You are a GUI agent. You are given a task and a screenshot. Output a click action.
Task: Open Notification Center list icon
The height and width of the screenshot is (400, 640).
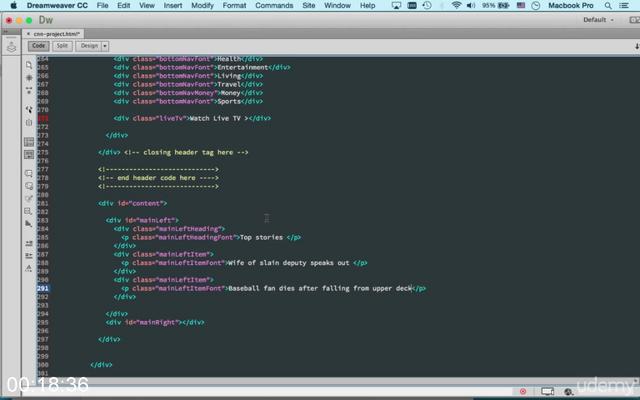tap(624, 5)
